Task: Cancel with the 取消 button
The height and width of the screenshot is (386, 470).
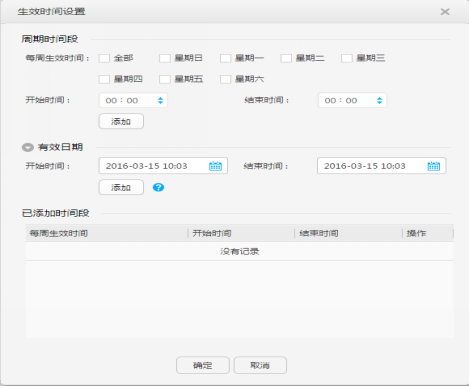Action: point(260,365)
